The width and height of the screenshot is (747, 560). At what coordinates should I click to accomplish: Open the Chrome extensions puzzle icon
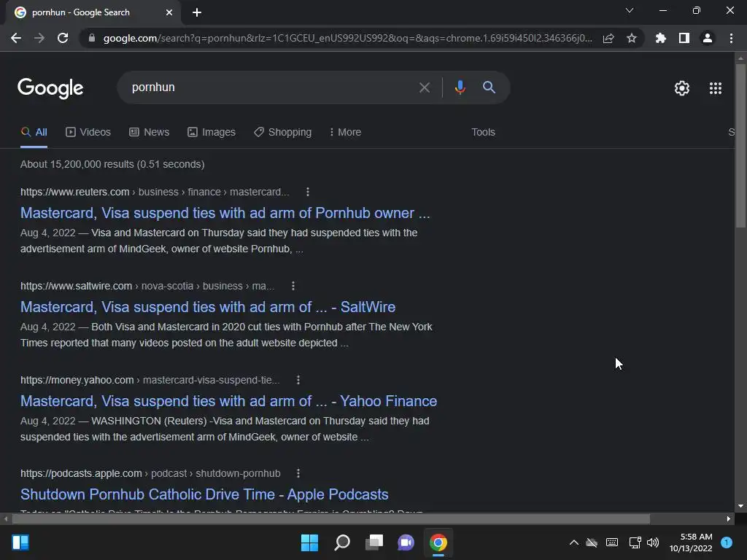(660, 38)
